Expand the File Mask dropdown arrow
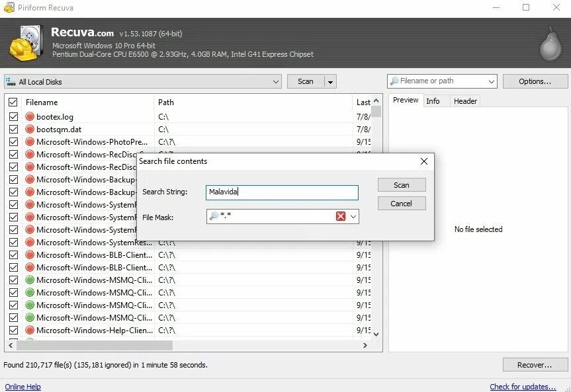Viewport: 571px width, 392px height. click(353, 217)
